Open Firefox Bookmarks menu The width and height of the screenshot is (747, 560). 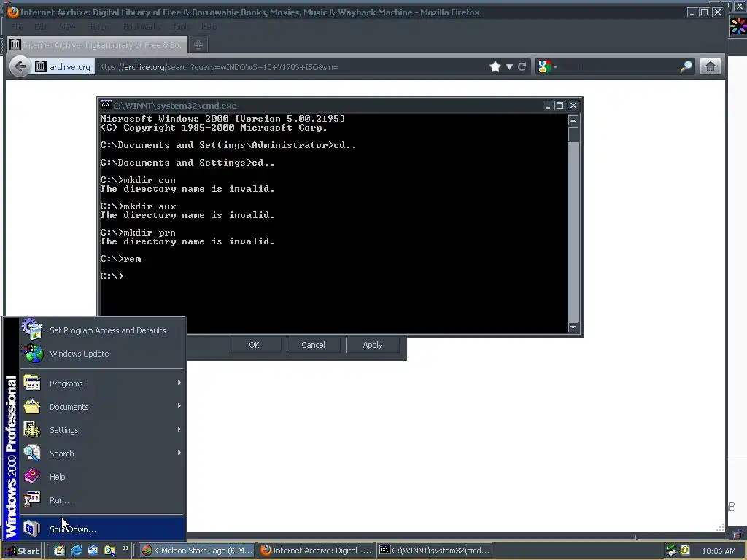point(142,27)
